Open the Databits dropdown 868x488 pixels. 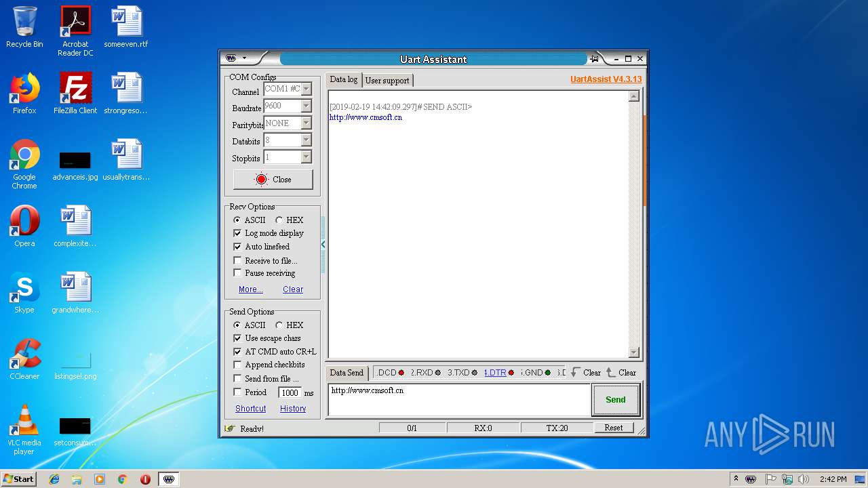[307, 140]
